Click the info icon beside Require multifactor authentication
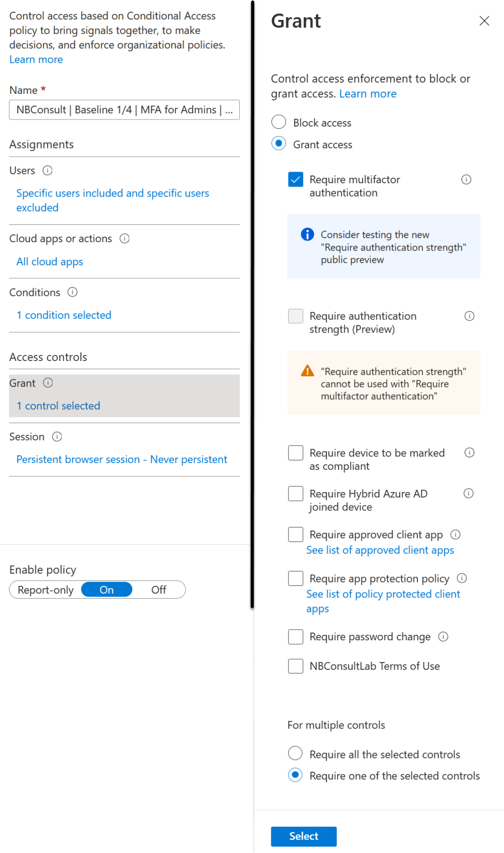Image resolution: width=504 pixels, height=853 pixels. 466,179
